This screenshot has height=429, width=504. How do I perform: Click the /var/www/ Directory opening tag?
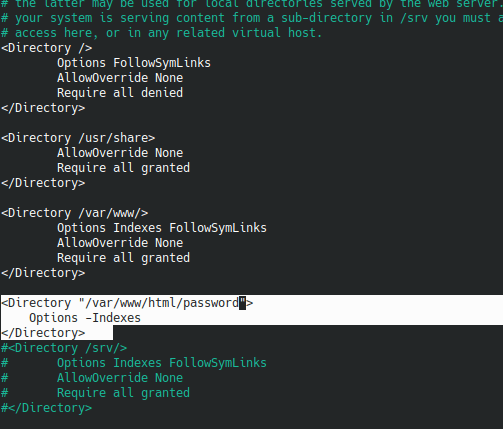(75, 213)
